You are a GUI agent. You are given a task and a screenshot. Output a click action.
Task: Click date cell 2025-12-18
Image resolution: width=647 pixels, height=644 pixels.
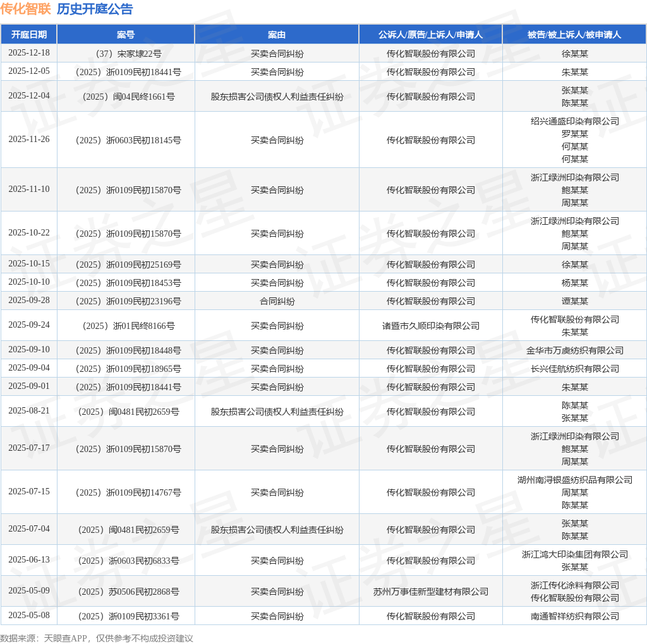coord(29,53)
